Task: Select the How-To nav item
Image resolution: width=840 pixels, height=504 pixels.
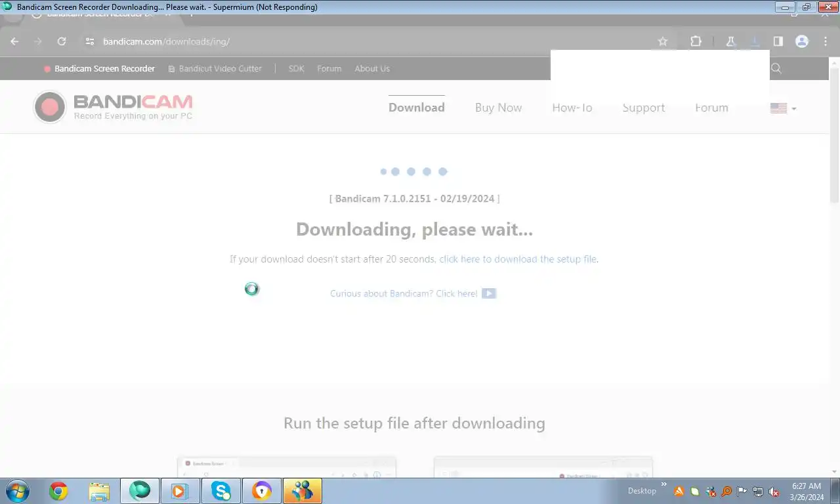Action: click(572, 108)
